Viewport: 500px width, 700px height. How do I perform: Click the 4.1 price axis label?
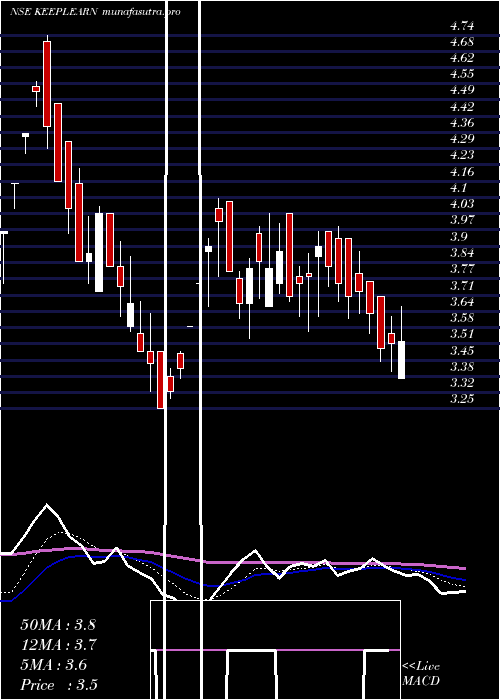tap(458, 188)
